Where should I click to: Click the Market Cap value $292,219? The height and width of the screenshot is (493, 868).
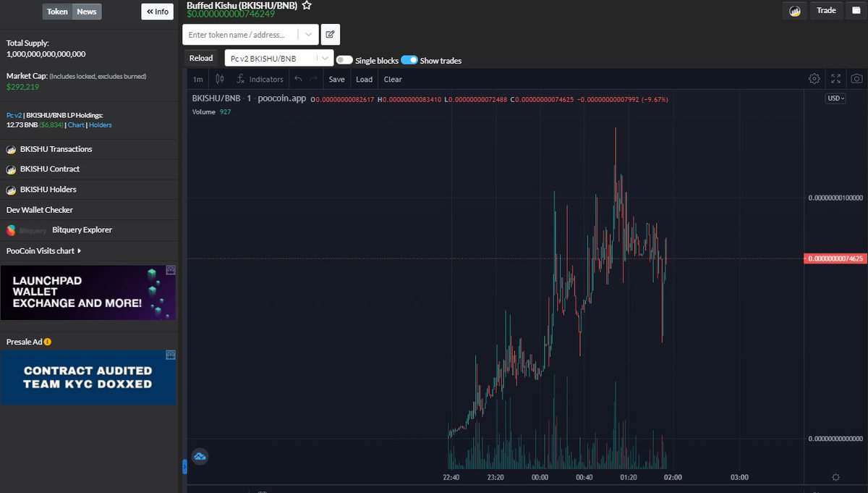(23, 87)
